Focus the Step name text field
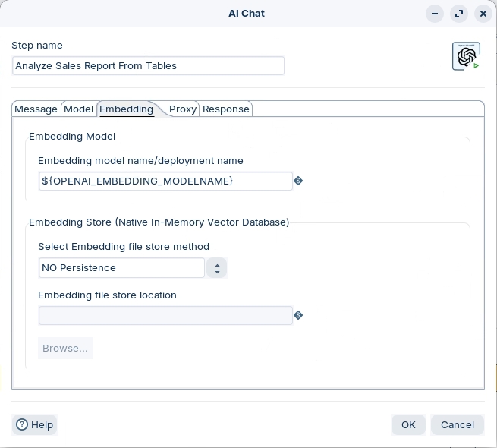Viewport: 497px width, 448px height. pos(148,66)
